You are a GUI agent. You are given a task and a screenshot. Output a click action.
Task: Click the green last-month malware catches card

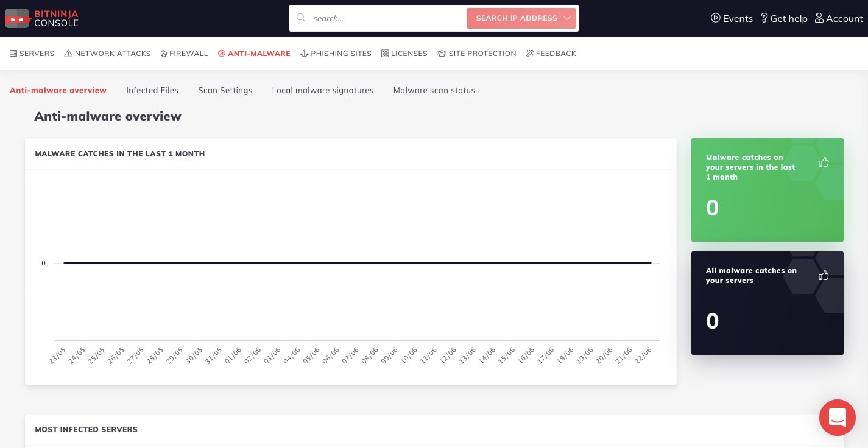tap(767, 190)
